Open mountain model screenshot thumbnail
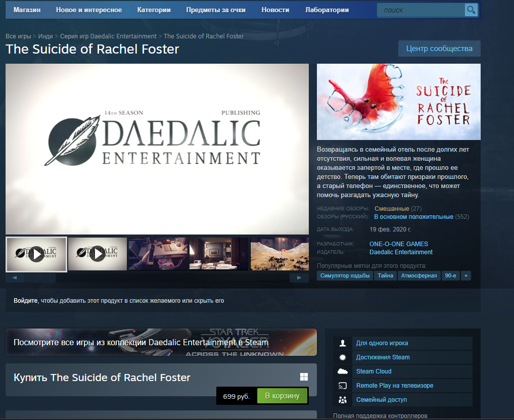The height and width of the screenshot is (420, 514). coord(279,254)
